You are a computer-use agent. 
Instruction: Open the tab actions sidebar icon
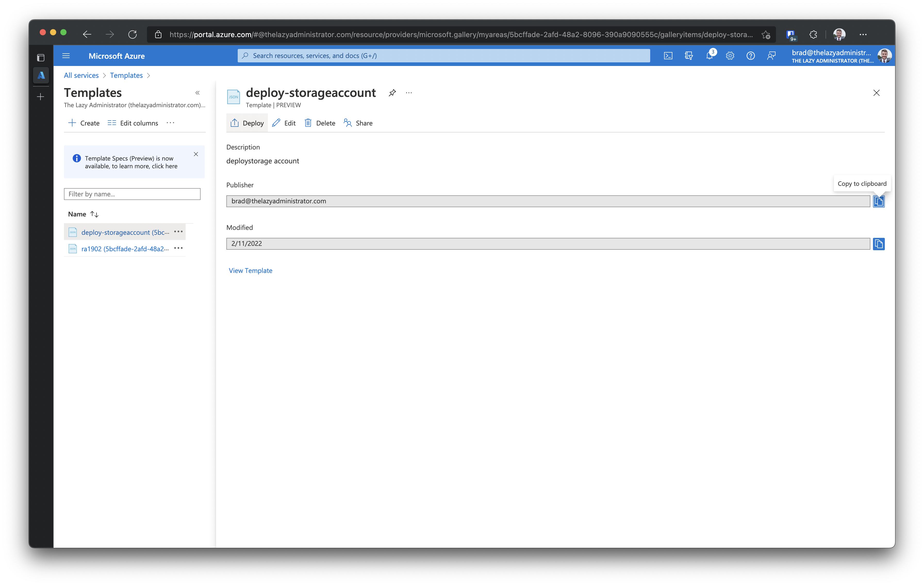(41, 58)
